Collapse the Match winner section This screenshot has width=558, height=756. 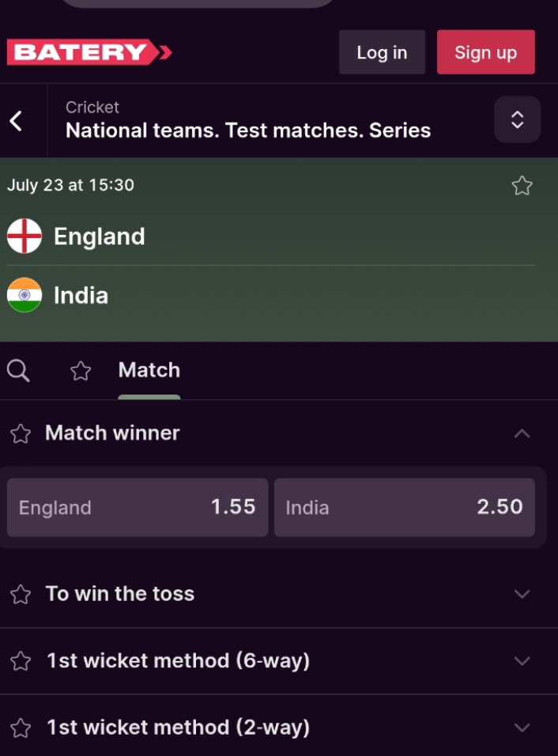coord(521,433)
